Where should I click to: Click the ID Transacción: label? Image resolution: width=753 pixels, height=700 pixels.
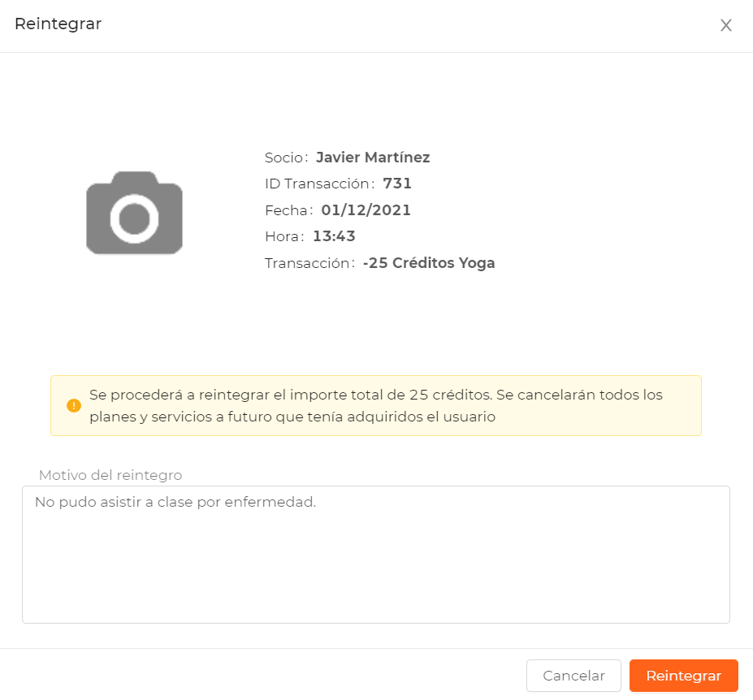point(320,184)
